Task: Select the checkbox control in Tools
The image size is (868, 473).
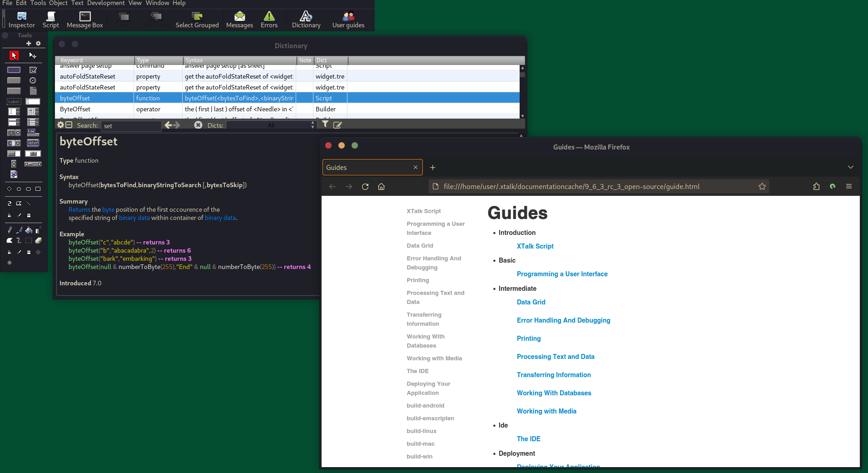Action: (x=33, y=70)
